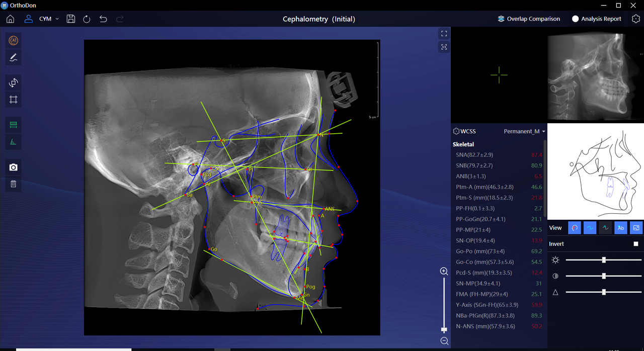The height and width of the screenshot is (351, 644).
Task: Open Overlap Comparison
Action: click(x=529, y=19)
